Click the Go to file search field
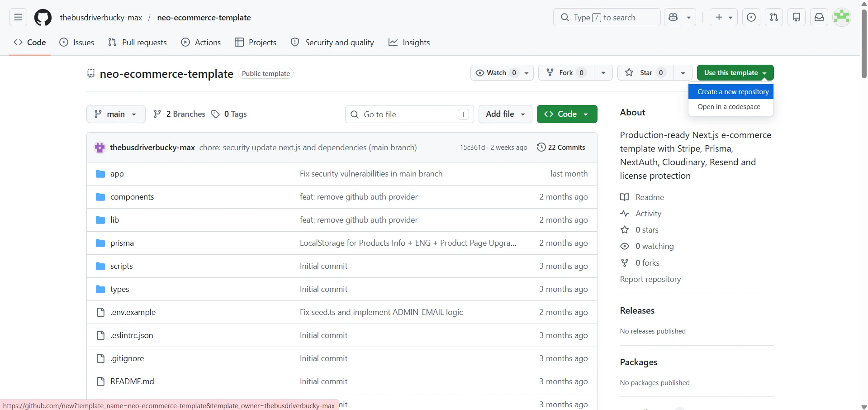The width and height of the screenshot is (868, 410). (409, 114)
